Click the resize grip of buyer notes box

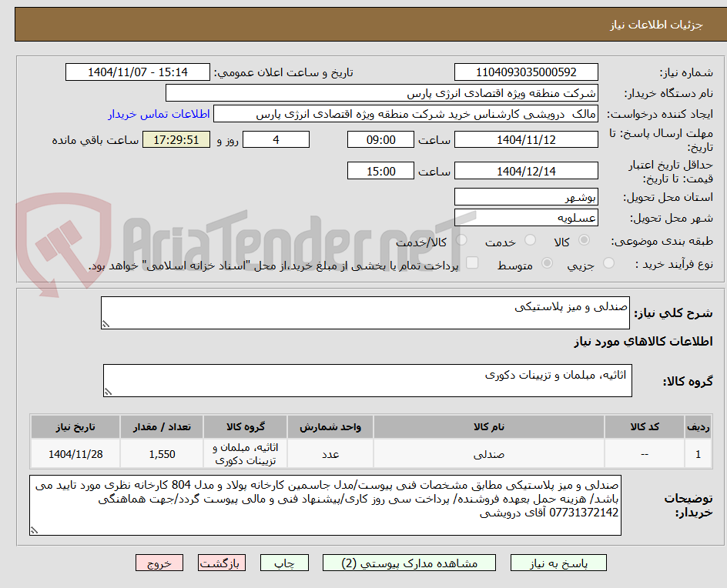point(34,530)
